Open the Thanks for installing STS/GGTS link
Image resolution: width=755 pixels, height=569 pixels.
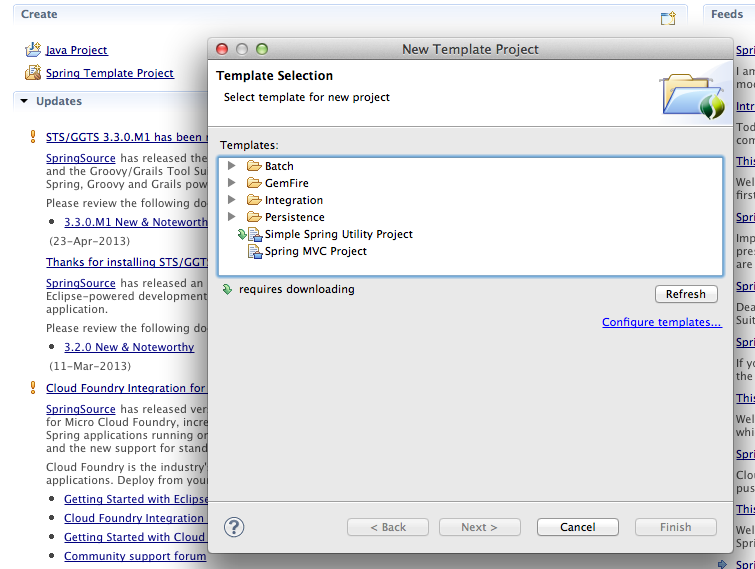click(127, 262)
